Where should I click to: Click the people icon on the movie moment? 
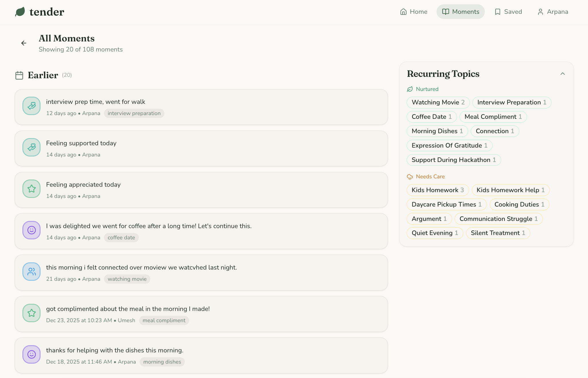31,271
